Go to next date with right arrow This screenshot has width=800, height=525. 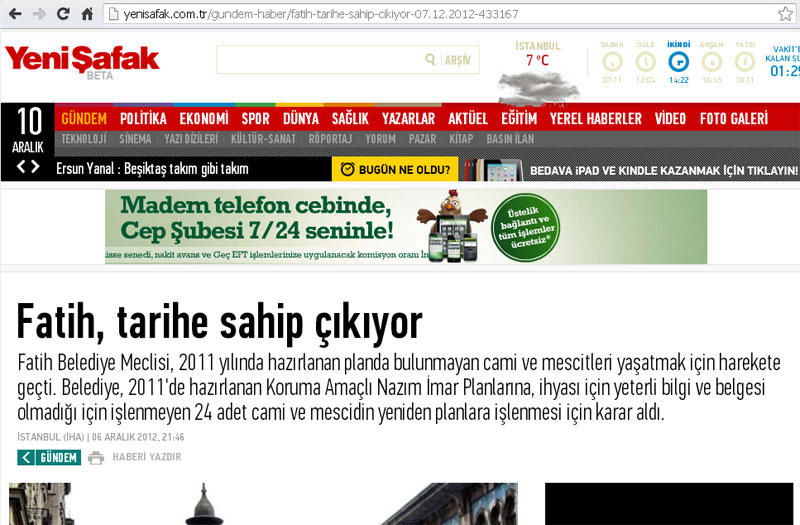coord(35,167)
